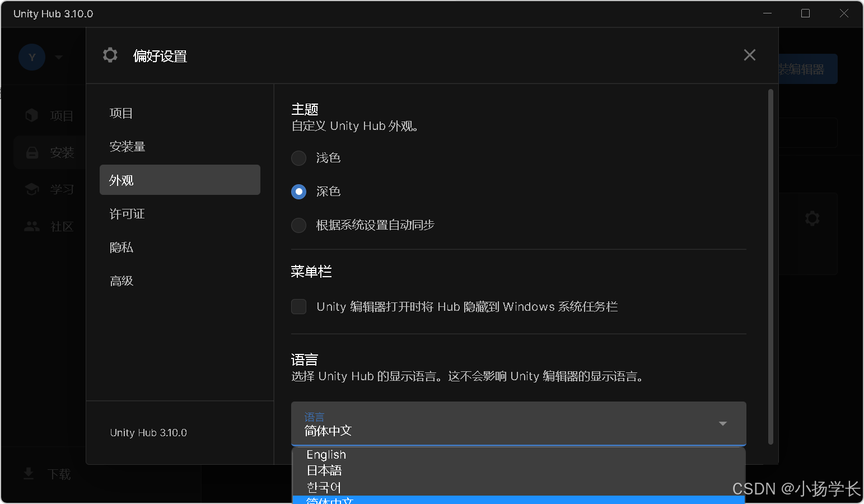Click the 安装 lock icon in sidebar
This screenshot has width=864, height=504.
tap(32, 152)
